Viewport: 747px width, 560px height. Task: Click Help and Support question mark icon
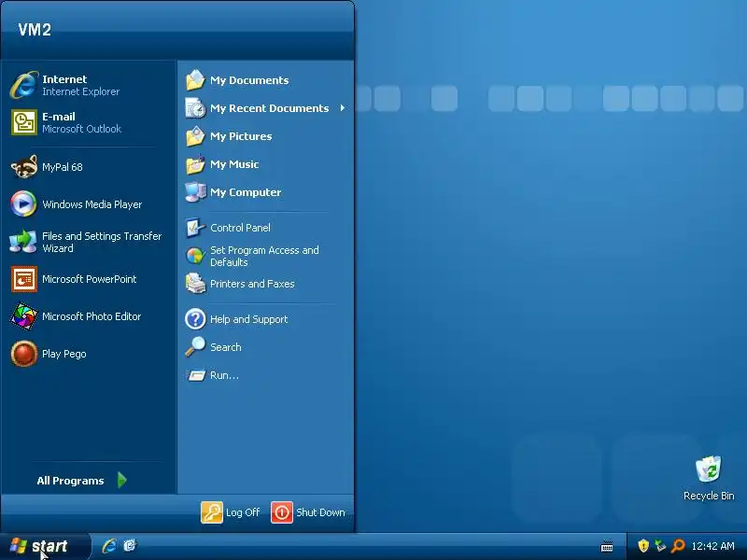(x=195, y=319)
